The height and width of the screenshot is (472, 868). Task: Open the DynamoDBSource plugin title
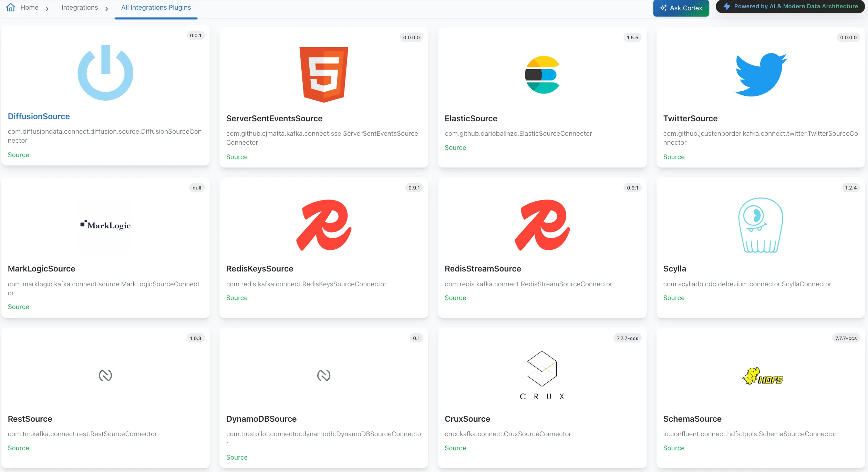(x=261, y=419)
